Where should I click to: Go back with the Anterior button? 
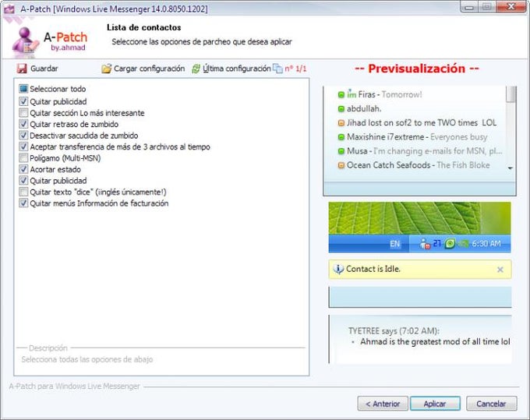383,404
